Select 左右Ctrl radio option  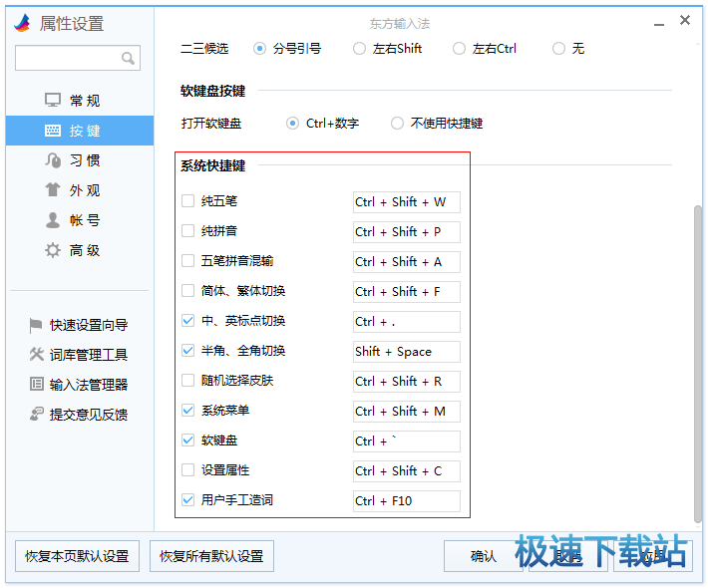(459, 48)
